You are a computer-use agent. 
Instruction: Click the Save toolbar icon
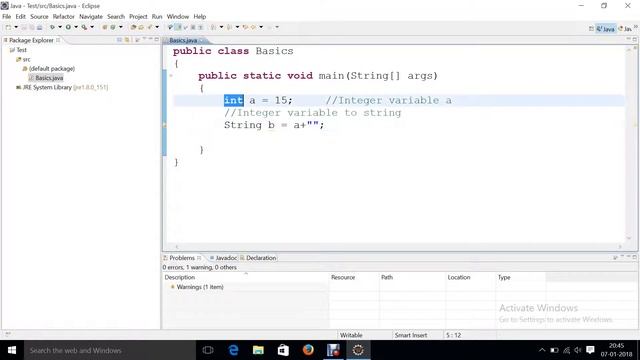click(x=24, y=27)
